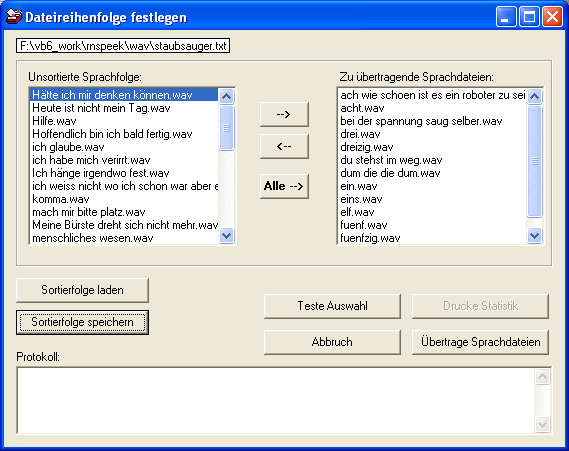Click up arrow of transfer list scrollbar
The image size is (569, 451).
pos(535,96)
